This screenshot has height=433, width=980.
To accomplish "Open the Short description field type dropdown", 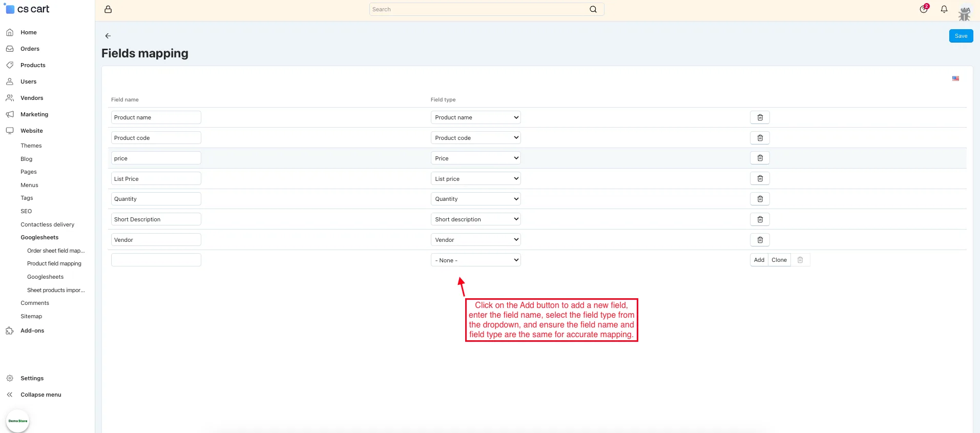I will click(x=475, y=219).
